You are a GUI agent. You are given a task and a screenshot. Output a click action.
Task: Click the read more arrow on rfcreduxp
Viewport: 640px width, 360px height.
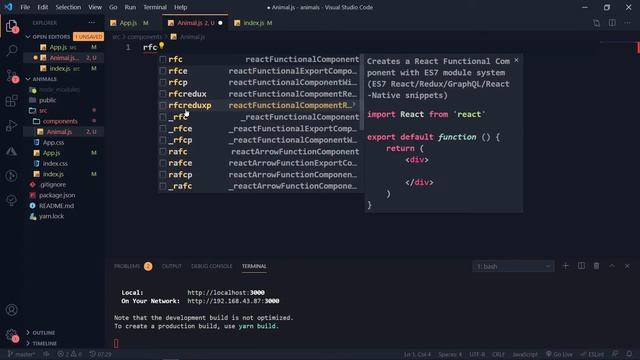pyautogui.click(x=354, y=105)
